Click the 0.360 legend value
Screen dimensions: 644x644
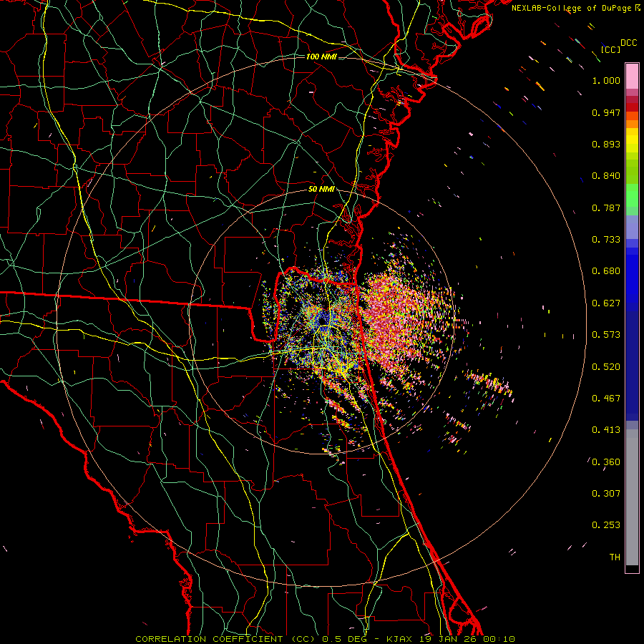point(606,462)
